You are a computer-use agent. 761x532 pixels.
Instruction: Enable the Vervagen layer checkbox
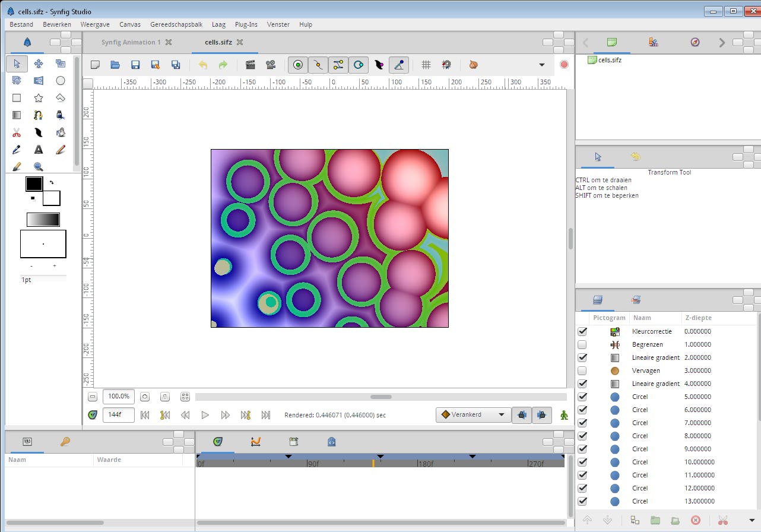[582, 370]
